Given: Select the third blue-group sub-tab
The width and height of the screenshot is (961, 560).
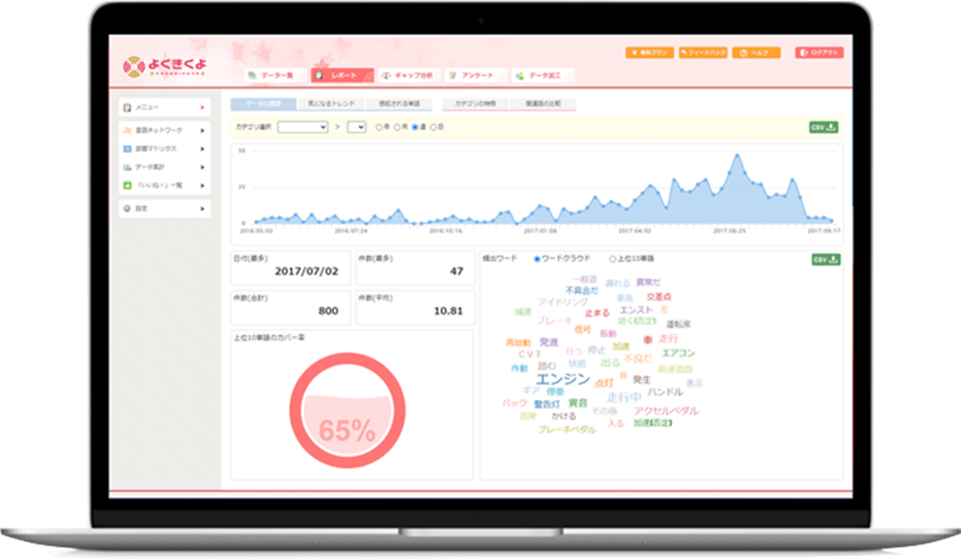Looking at the screenshot, I should pos(399,104).
